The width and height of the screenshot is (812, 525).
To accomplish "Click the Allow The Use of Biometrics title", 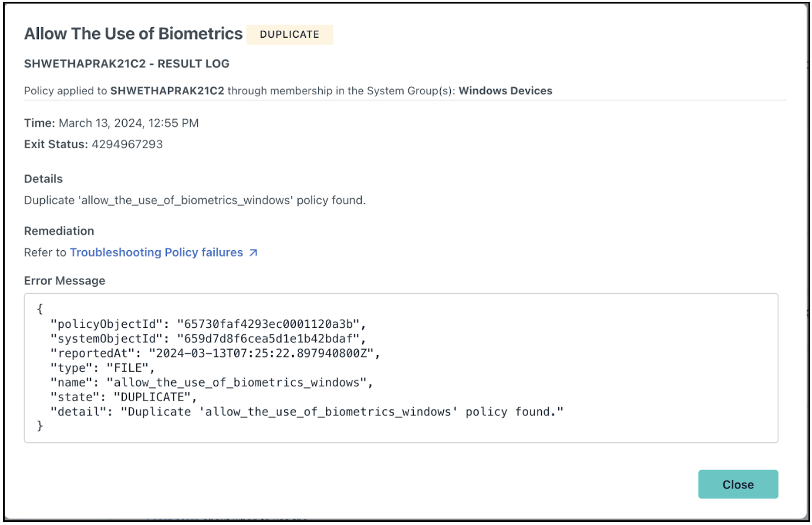I will tap(133, 34).
